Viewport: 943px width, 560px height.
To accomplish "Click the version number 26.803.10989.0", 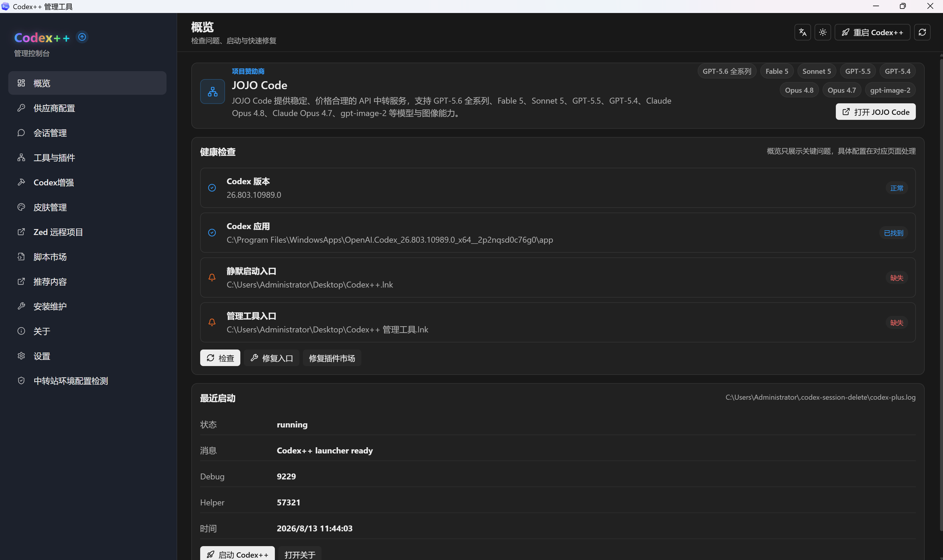I will (x=254, y=195).
